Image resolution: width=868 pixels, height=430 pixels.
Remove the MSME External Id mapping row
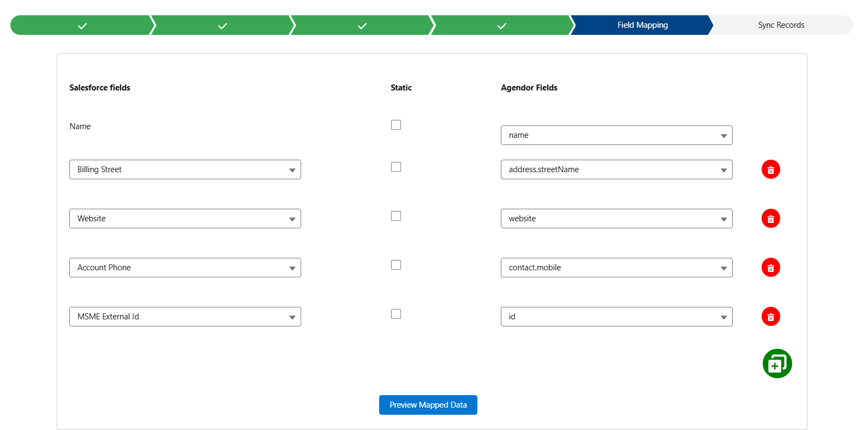tap(770, 317)
